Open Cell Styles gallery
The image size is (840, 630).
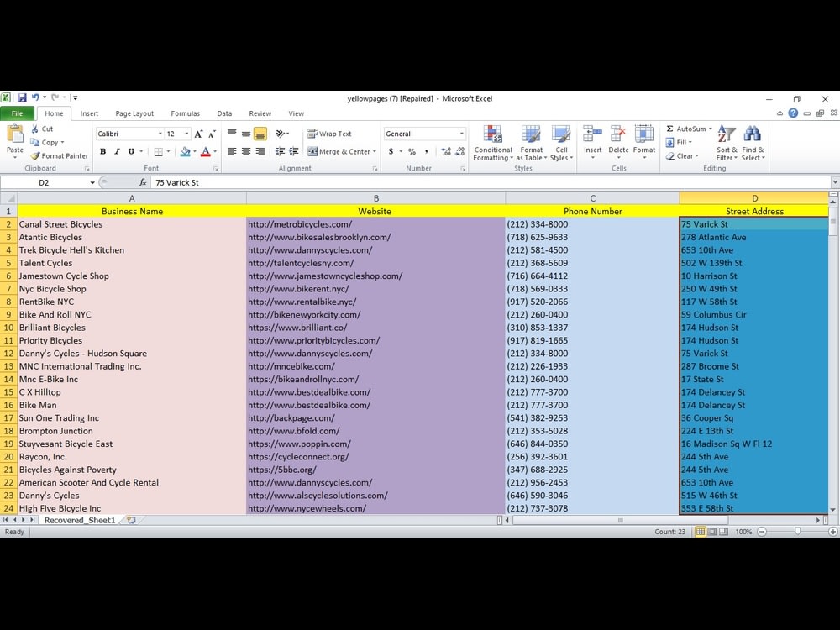click(x=561, y=143)
